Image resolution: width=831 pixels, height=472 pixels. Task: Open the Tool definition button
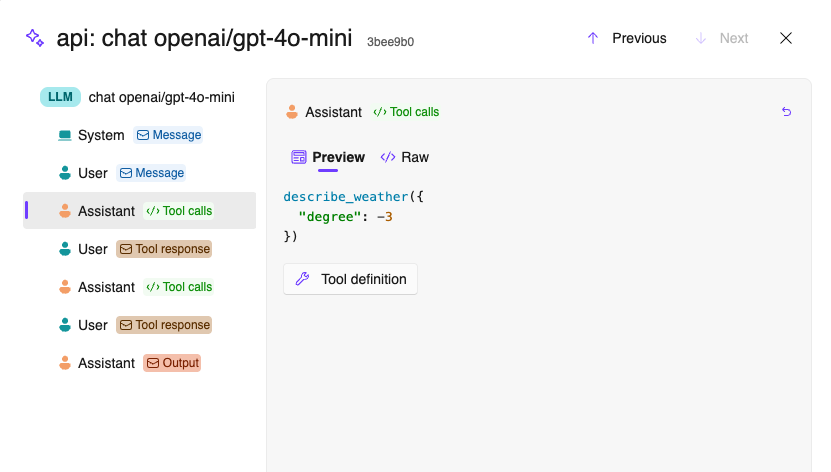(x=350, y=279)
